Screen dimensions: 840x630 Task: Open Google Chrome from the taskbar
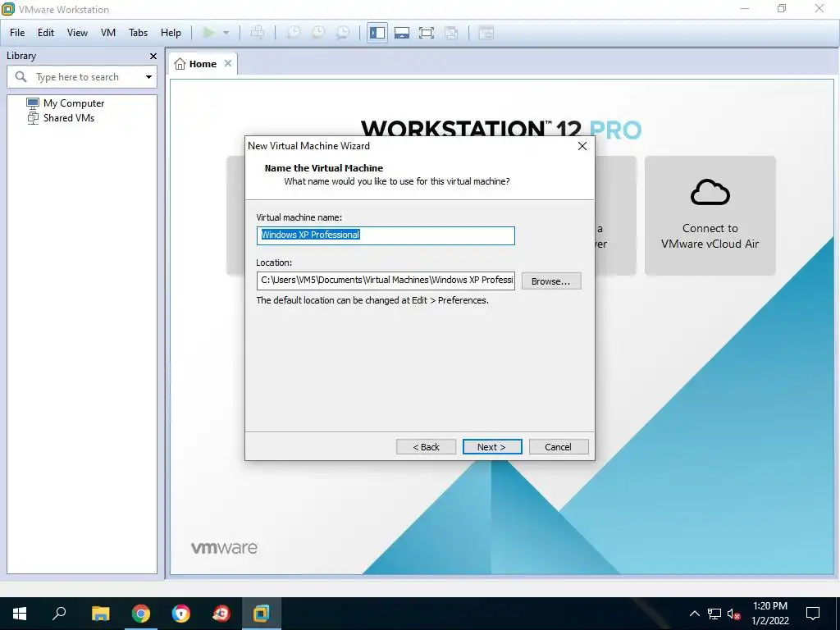[141, 614]
